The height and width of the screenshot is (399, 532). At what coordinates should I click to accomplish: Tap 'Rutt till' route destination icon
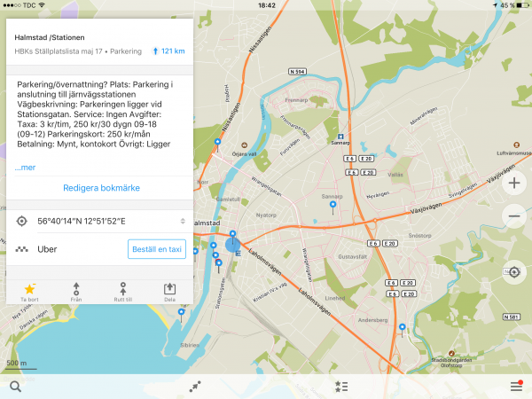122,292
